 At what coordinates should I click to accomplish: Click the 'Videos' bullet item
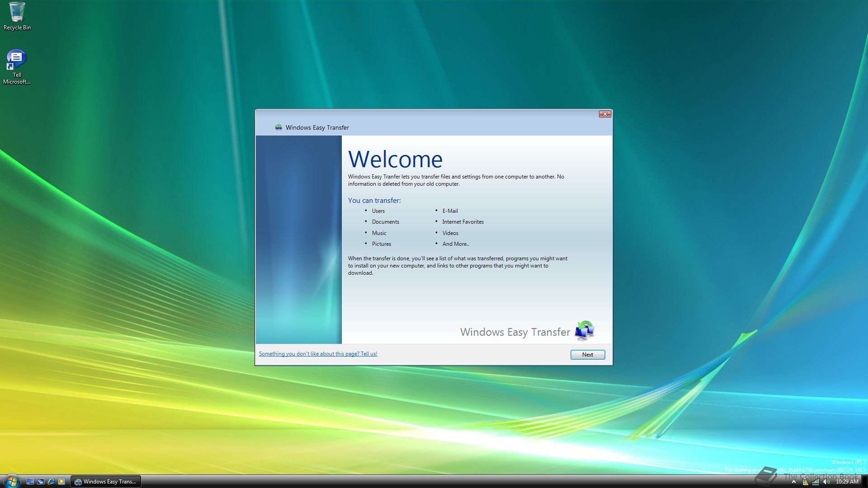point(450,233)
